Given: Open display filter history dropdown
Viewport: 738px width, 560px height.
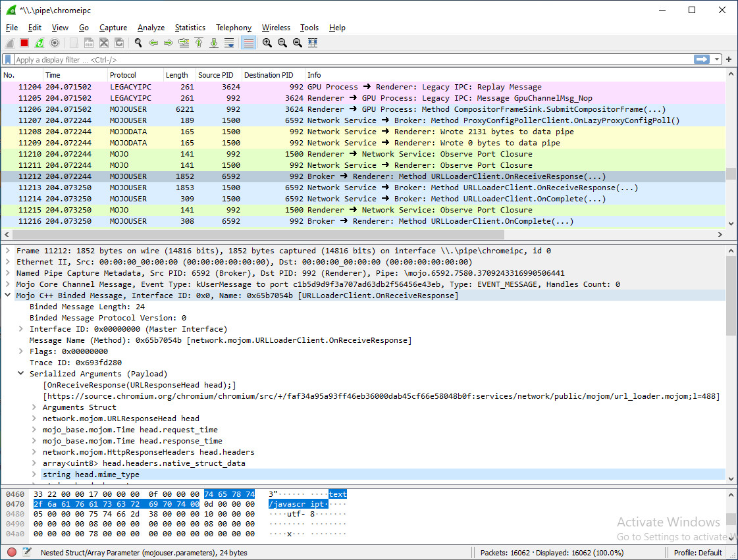Looking at the screenshot, I should [717, 59].
